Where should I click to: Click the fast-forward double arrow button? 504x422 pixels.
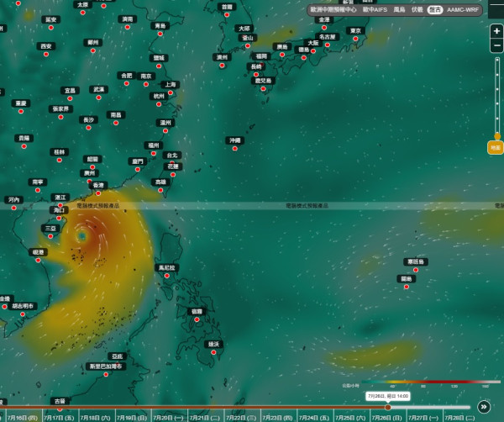pos(484,407)
